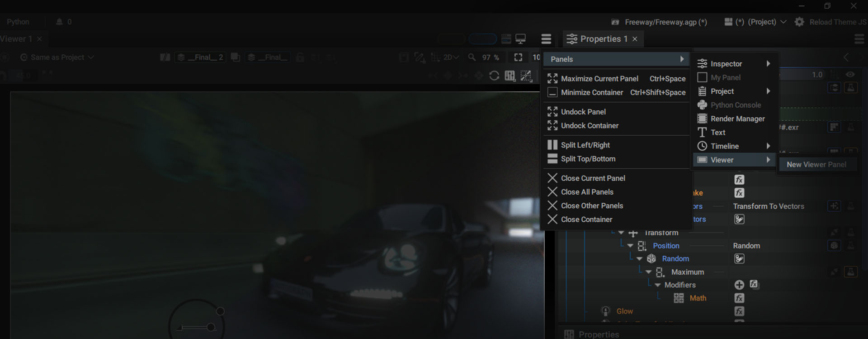Edit the 97 % zoom field
868x339 pixels.
click(x=491, y=57)
